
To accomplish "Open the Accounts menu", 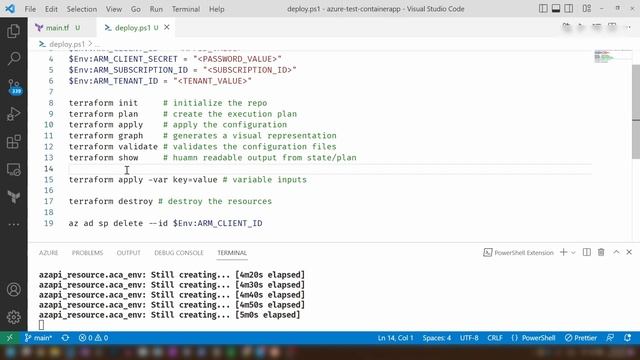I will [x=13, y=289].
